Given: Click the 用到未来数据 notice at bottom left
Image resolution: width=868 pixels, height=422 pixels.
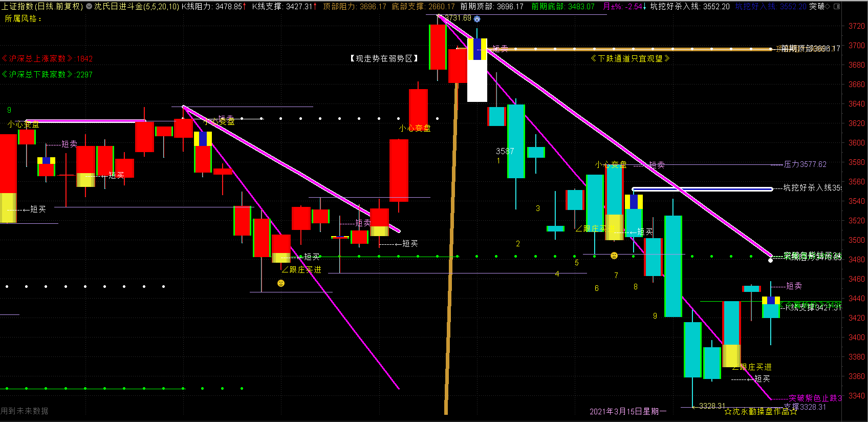Looking at the screenshot, I should pyautogui.click(x=25, y=411).
